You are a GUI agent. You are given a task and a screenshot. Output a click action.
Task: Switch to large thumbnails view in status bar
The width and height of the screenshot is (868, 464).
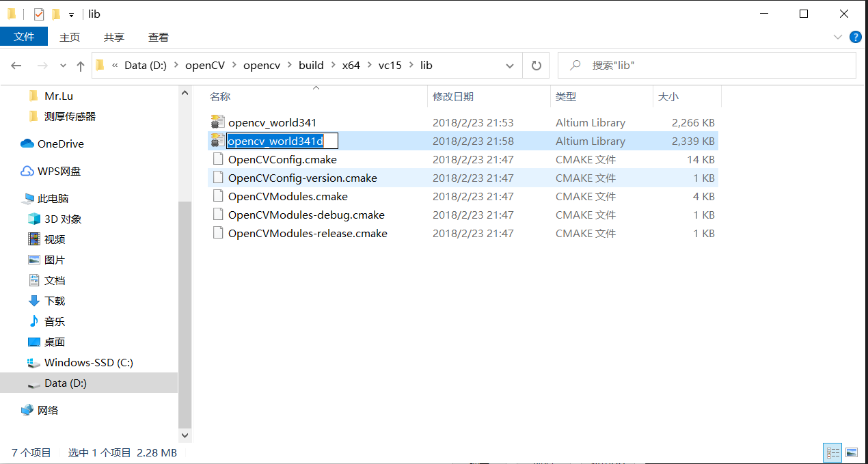852,452
